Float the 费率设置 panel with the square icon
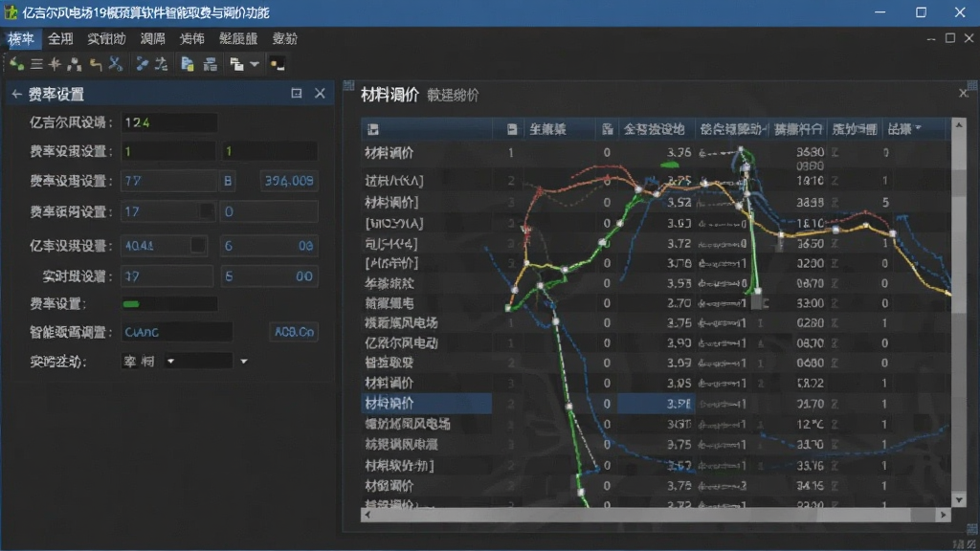Screen dimensions: 980x551 click(297, 93)
